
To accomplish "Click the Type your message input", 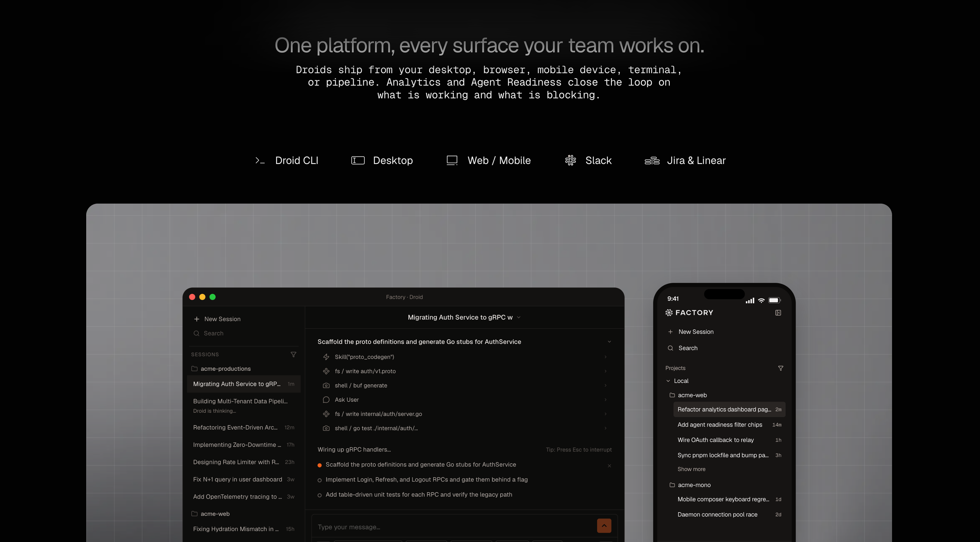I will [x=453, y=527].
